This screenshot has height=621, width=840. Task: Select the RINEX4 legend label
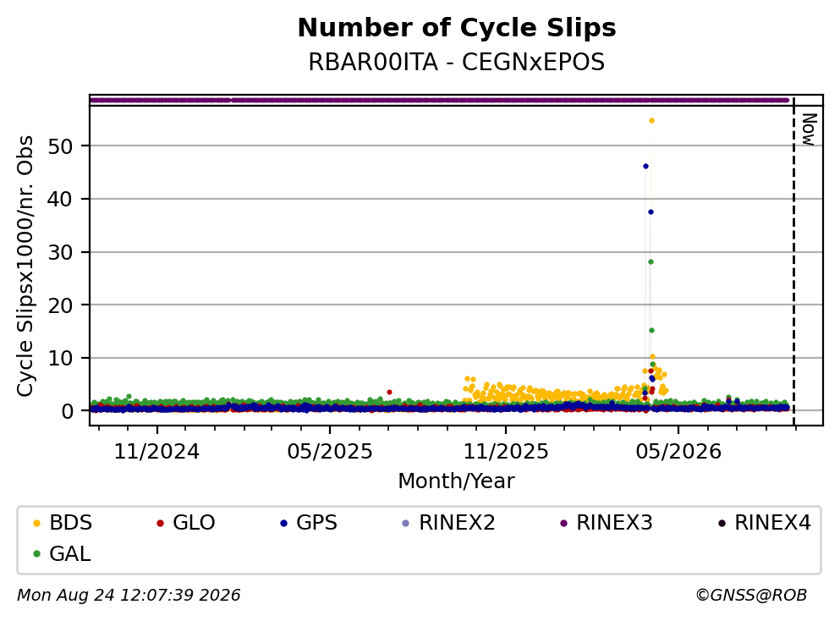click(772, 523)
